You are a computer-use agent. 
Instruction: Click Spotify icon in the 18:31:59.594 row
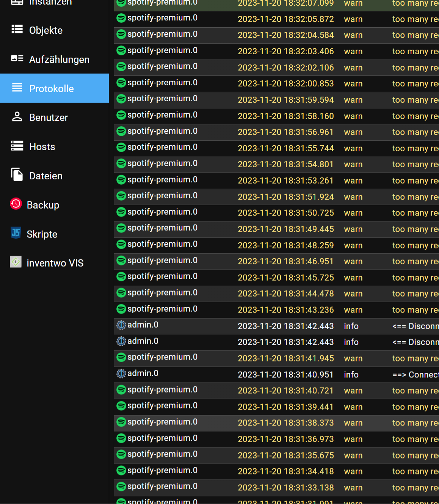click(x=121, y=99)
